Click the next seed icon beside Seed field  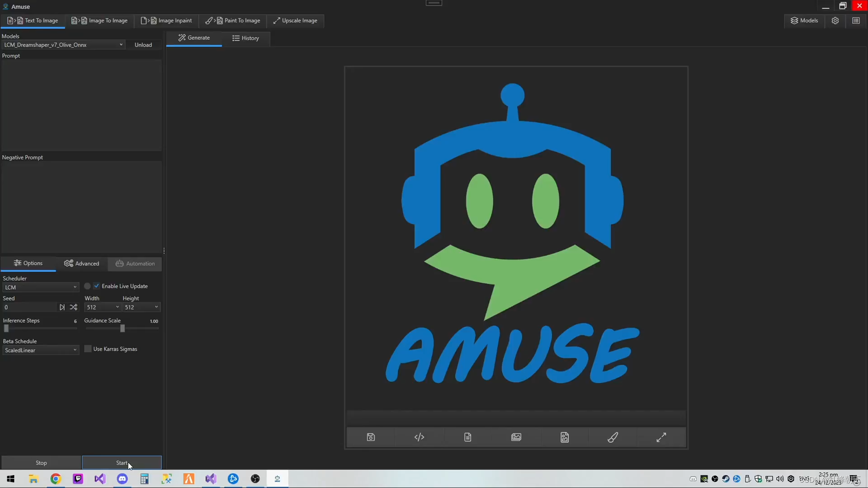tap(62, 307)
